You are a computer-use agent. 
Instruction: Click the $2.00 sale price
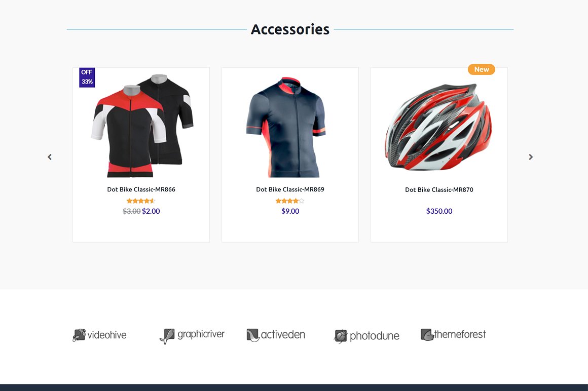click(x=151, y=211)
